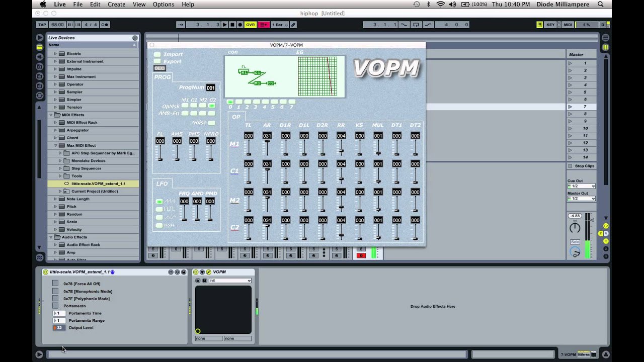Toggle the MIDI map mode switch
The image size is (644, 362).
pyautogui.click(x=568, y=25)
